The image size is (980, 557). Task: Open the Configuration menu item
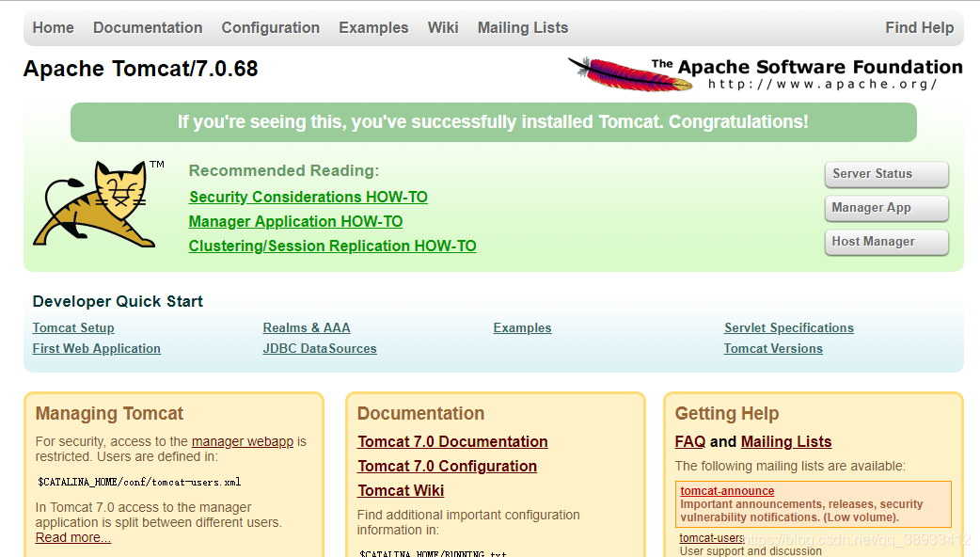tap(270, 27)
